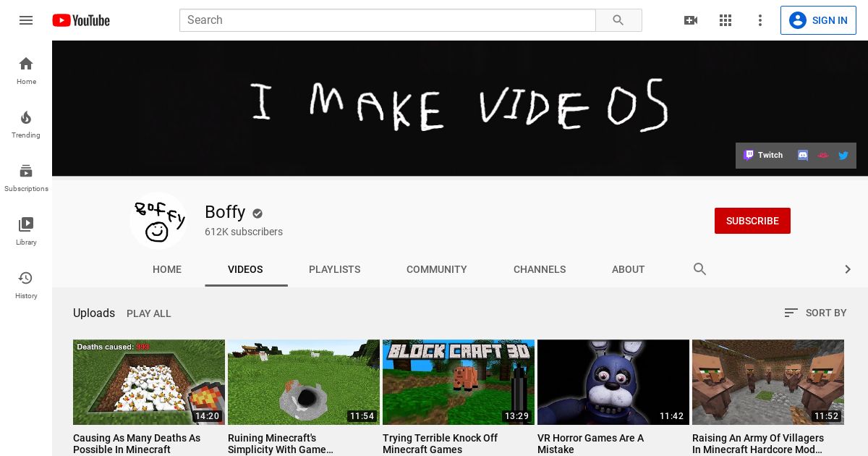Open the Discord icon link on banner
Image resolution: width=868 pixels, height=456 pixels.
pos(803,155)
